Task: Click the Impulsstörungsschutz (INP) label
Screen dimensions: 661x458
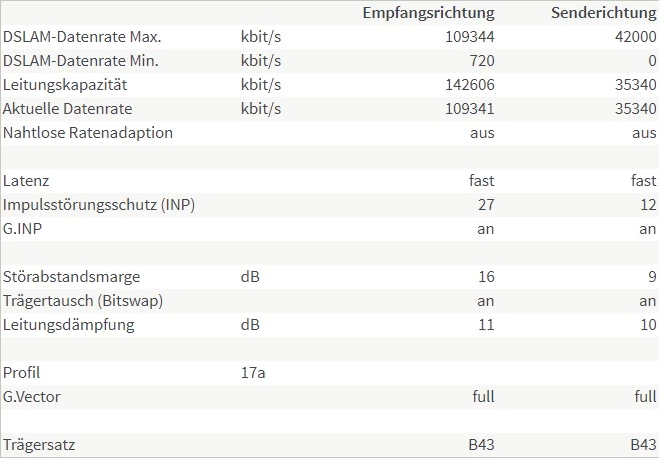Action: click(99, 205)
